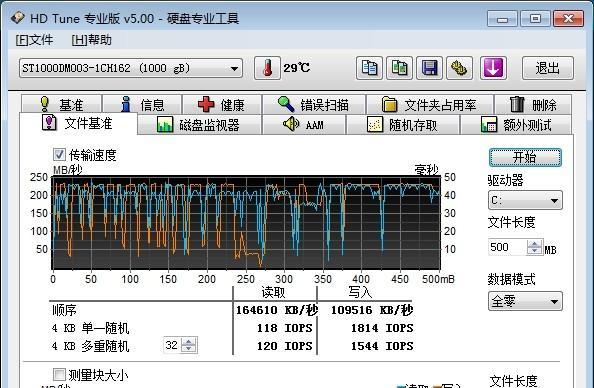Start the test with 开始 button
The height and width of the screenshot is (388, 594).
pyautogui.click(x=525, y=157)
